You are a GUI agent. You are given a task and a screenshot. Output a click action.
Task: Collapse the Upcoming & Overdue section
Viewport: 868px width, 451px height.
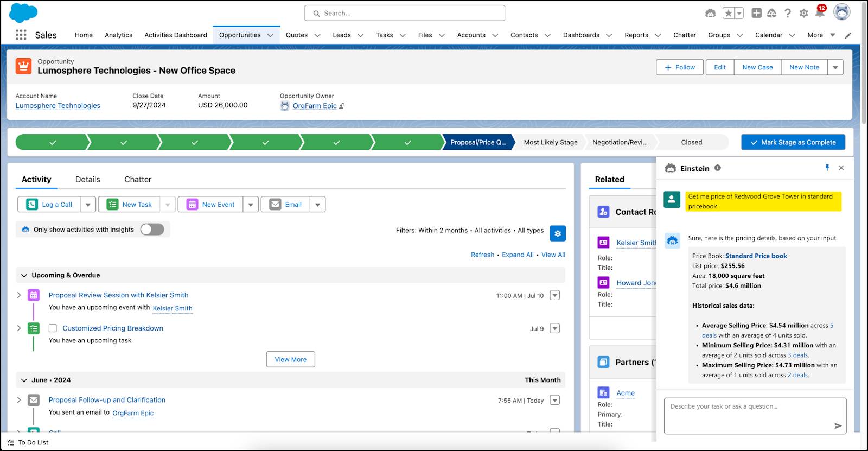(24, 276)
